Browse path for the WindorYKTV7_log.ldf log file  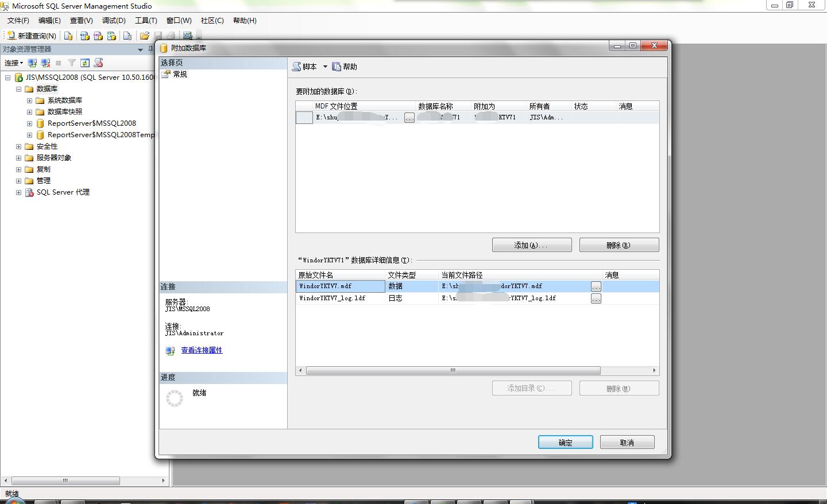tap(596, 298)
